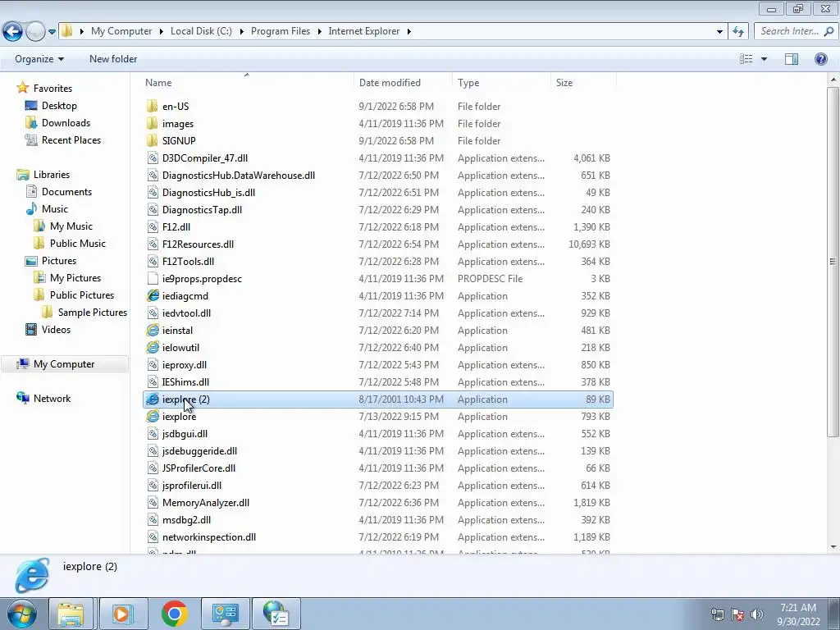This screenshot has width=840, height=630.
Task: Expand arrow after Program Files breadcrumb
Action: [319, 32]
